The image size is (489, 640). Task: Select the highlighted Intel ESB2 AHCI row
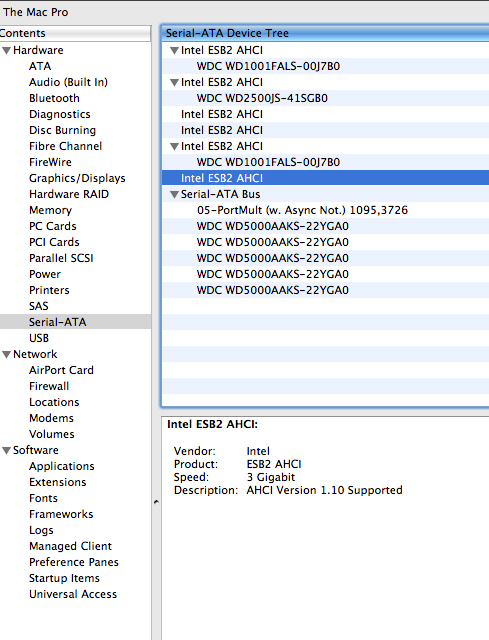[325, 178]
